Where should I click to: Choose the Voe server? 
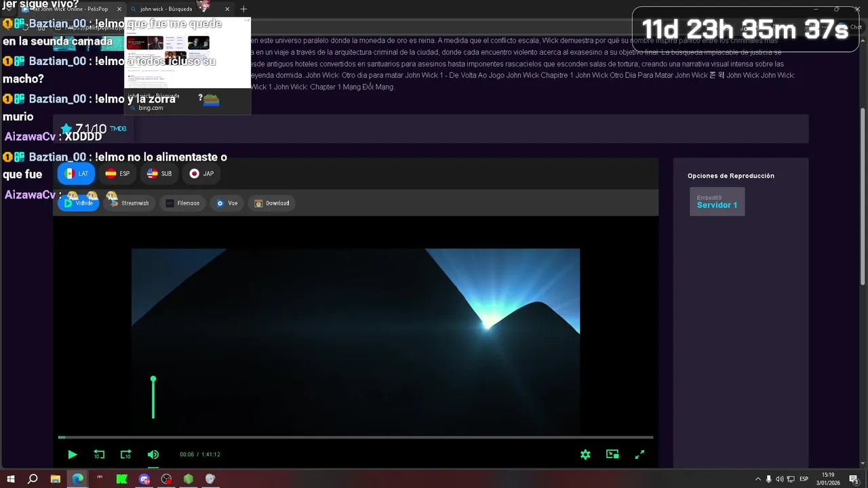(227, 203)
